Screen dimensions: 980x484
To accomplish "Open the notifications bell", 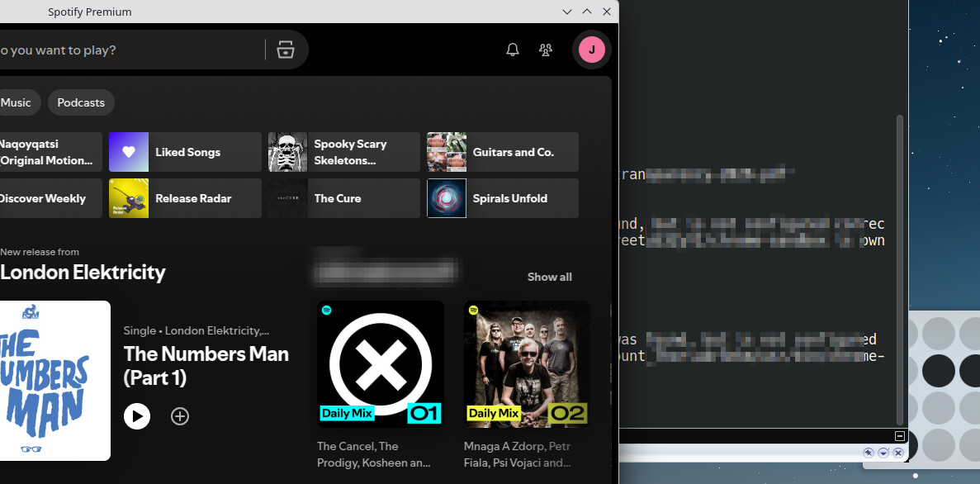I will click(x=513, y=50).
